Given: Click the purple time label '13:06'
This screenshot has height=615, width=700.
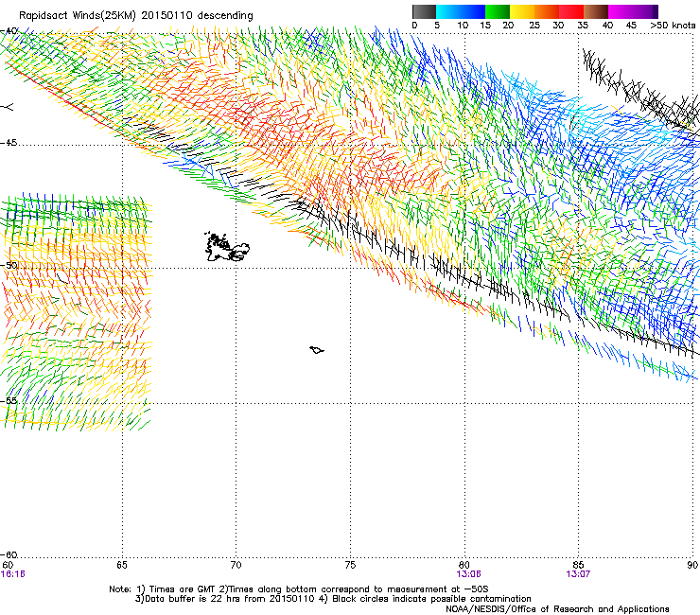Looking at the screenshot, I should [469, 574].
